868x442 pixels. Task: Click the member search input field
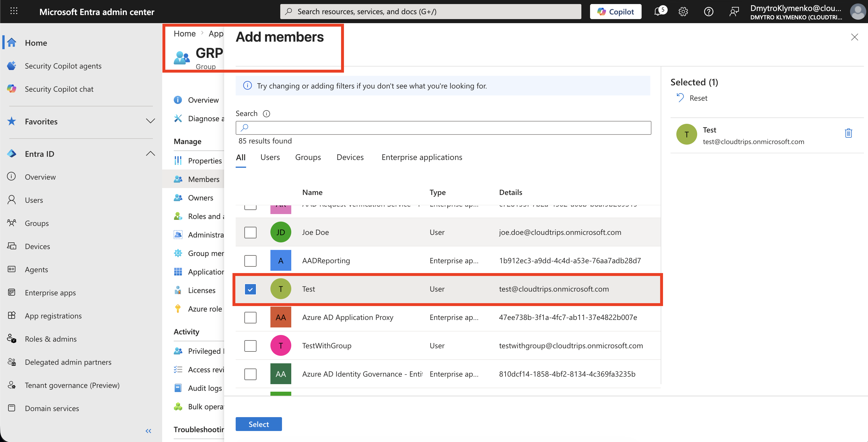tap(443, 128)
